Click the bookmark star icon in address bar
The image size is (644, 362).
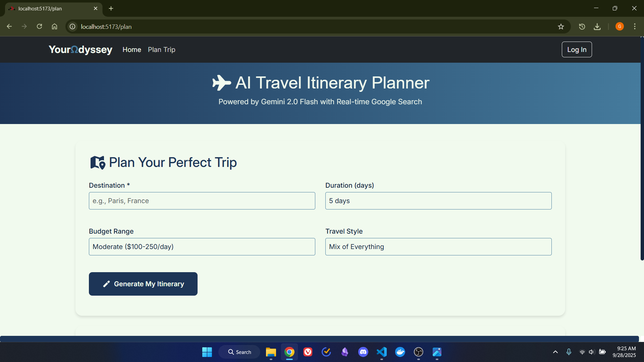pos(561,26)
